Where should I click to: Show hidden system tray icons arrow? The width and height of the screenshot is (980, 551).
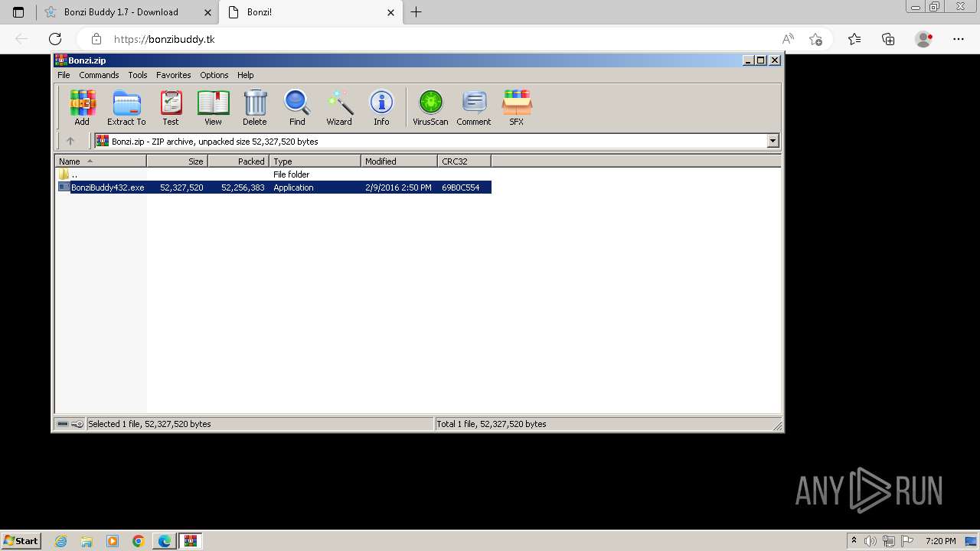854,541
